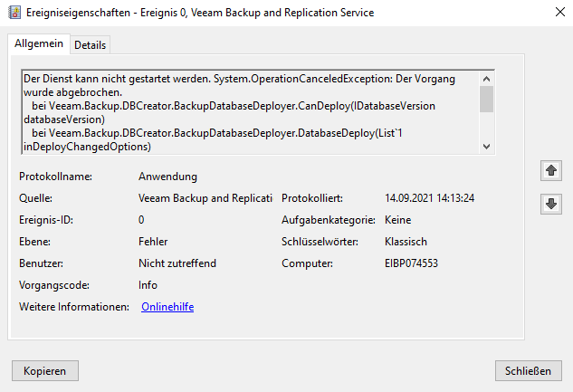Click the Schließen button
The width and height of the screenshot is (573, 392).
coord(529,370)
